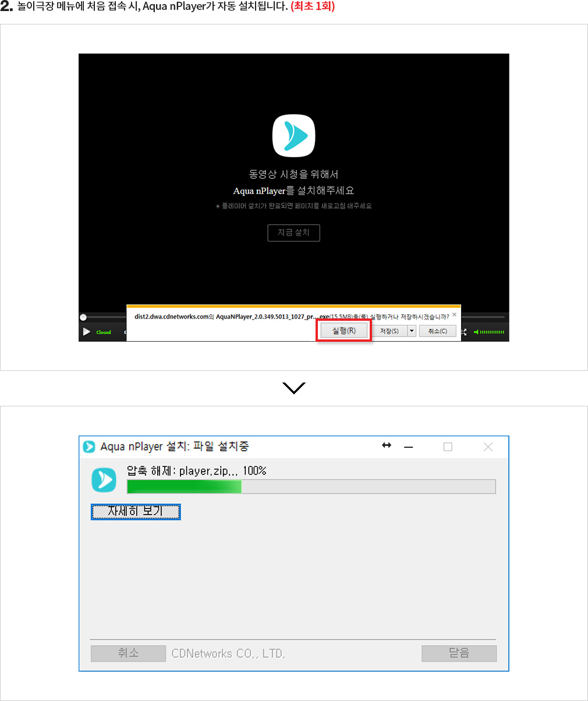Open the dropdown arrow beside 저장(S)
588x701 pixels.
[x=412, y=331]
